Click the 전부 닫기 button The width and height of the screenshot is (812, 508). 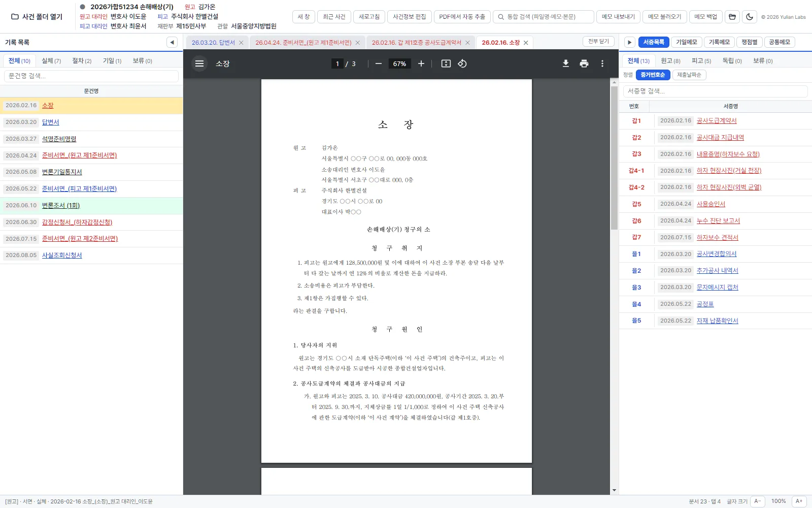(x=599, y=42)
